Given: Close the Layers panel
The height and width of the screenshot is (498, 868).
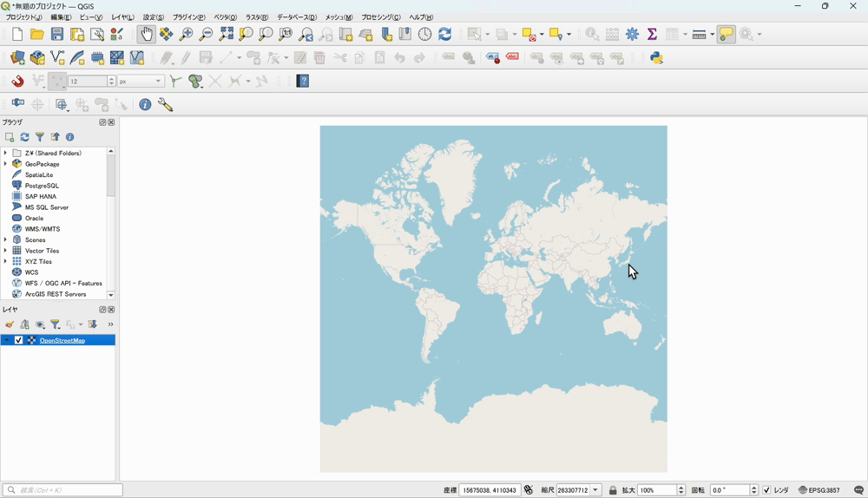Looking at the screenshot, I should coord(111,310).
